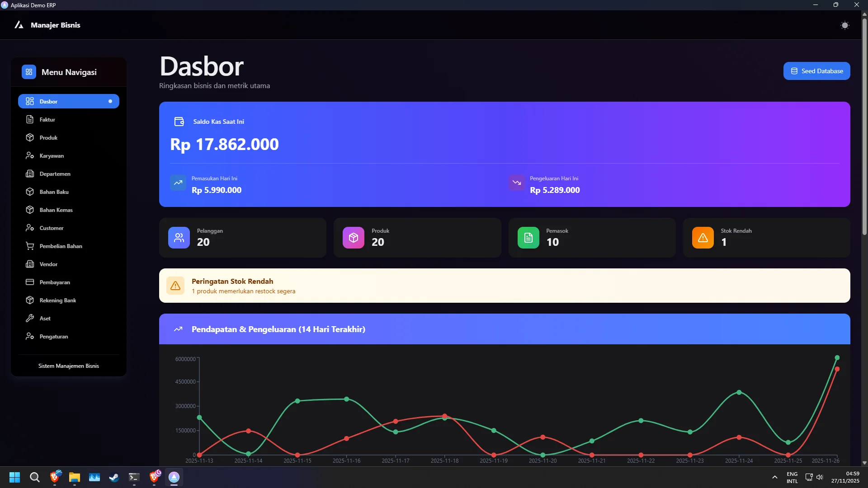Show hidden system tray icons chevron

click(x=774, y=477)
